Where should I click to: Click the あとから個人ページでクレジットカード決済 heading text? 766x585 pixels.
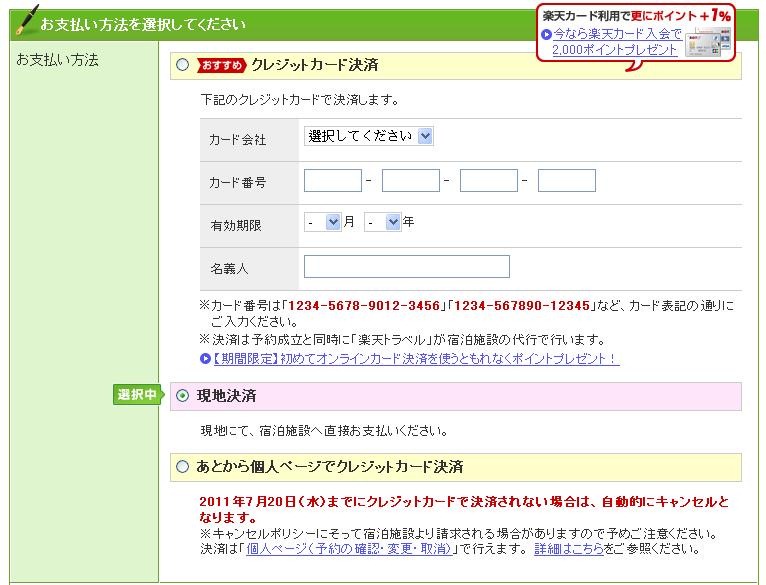pos(330,466)
